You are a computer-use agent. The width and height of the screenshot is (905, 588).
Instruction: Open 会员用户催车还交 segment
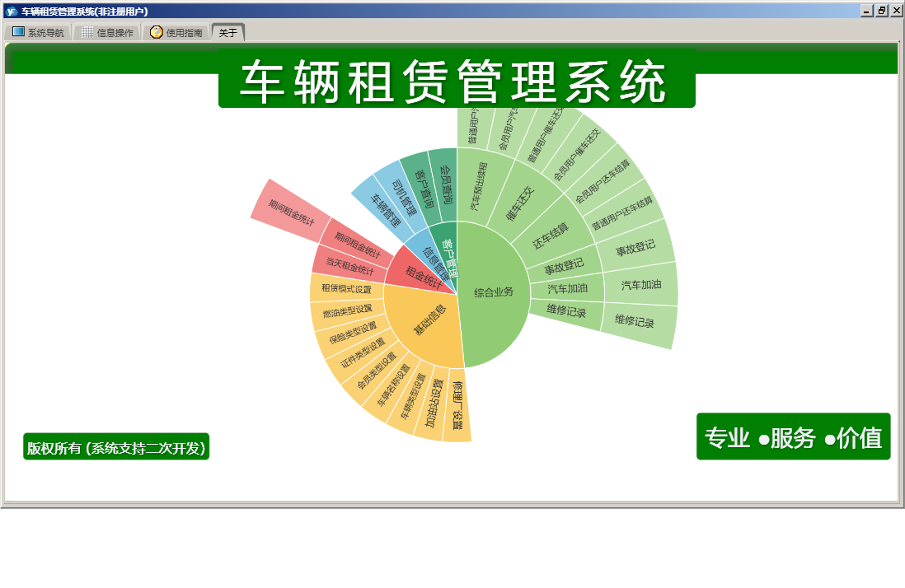(577, 155)
